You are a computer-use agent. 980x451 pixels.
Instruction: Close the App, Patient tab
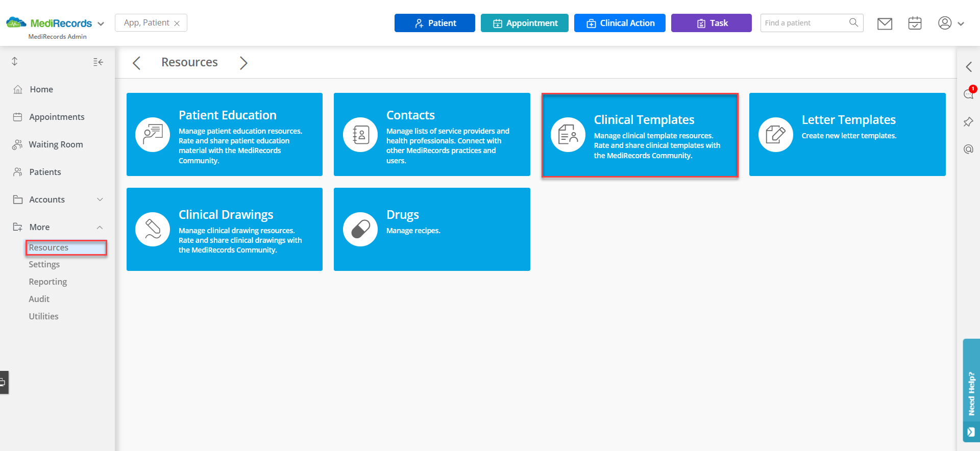click(x=177, y=23)
